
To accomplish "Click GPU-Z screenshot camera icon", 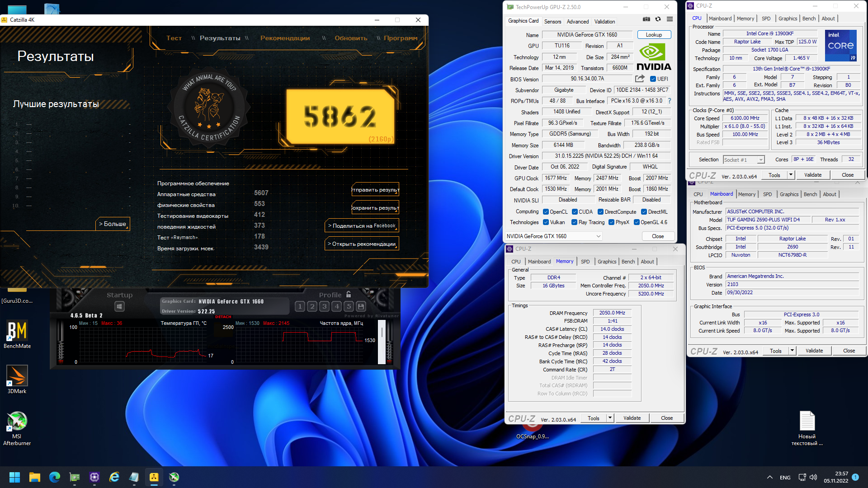I will click(646, 19).
